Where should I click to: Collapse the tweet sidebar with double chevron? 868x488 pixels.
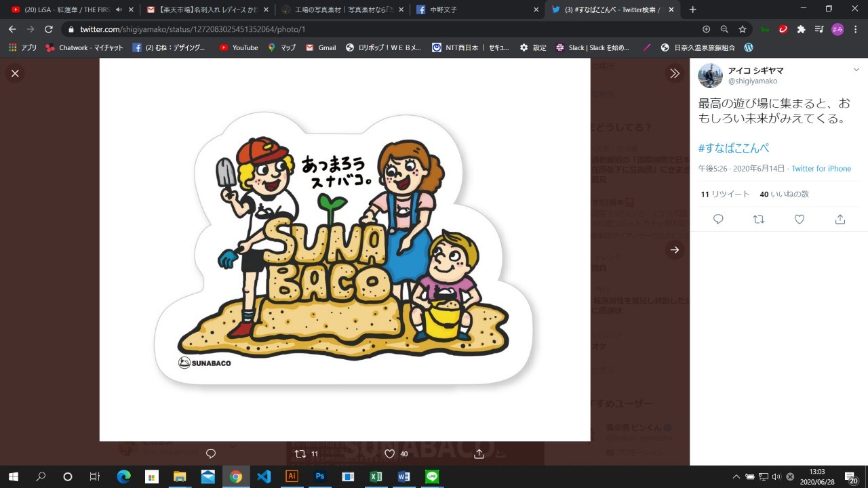(675, 73)
